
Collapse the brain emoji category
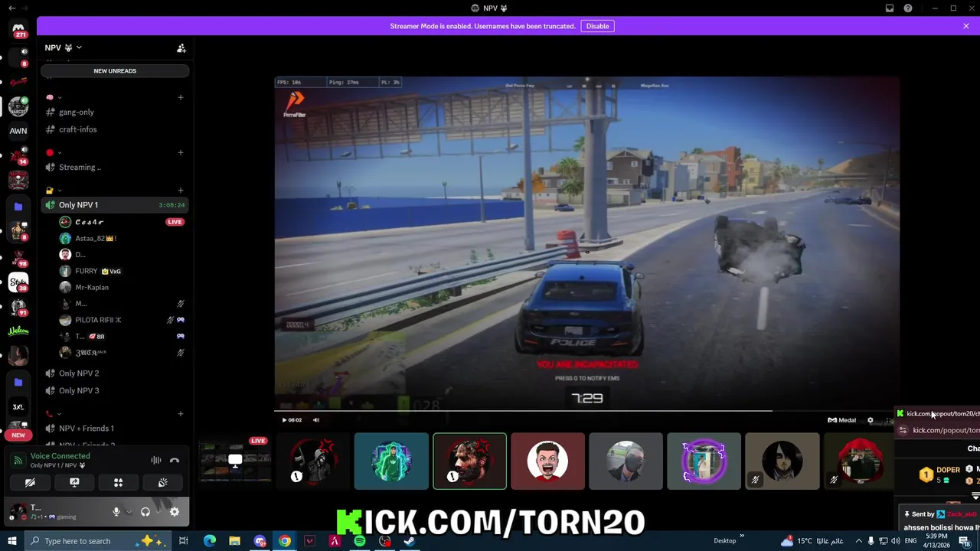pos(54,97)
